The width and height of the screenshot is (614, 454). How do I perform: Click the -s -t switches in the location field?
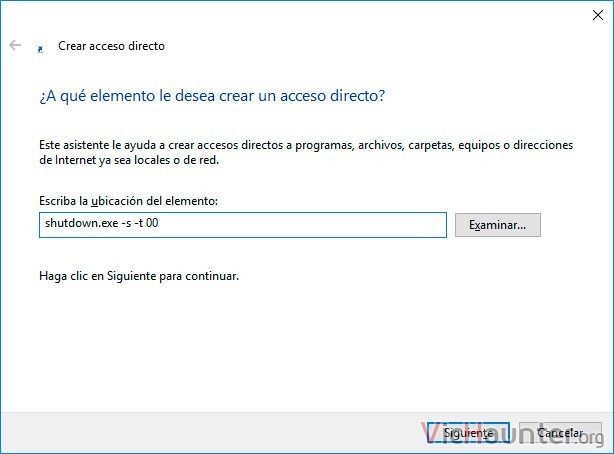(x=132, y=223)
